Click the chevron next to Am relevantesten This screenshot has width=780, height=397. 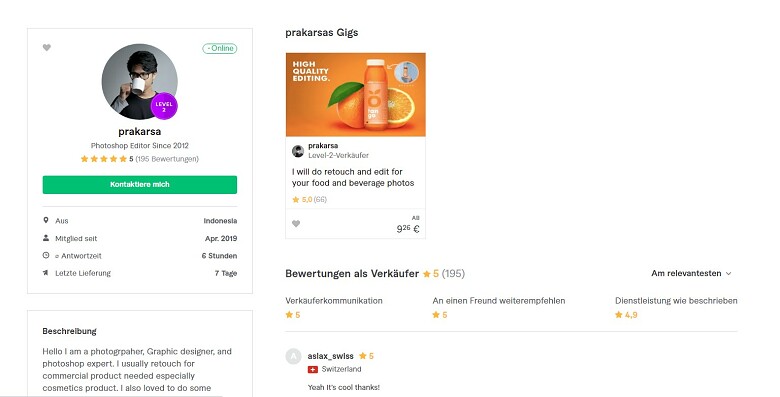point(729,274)
